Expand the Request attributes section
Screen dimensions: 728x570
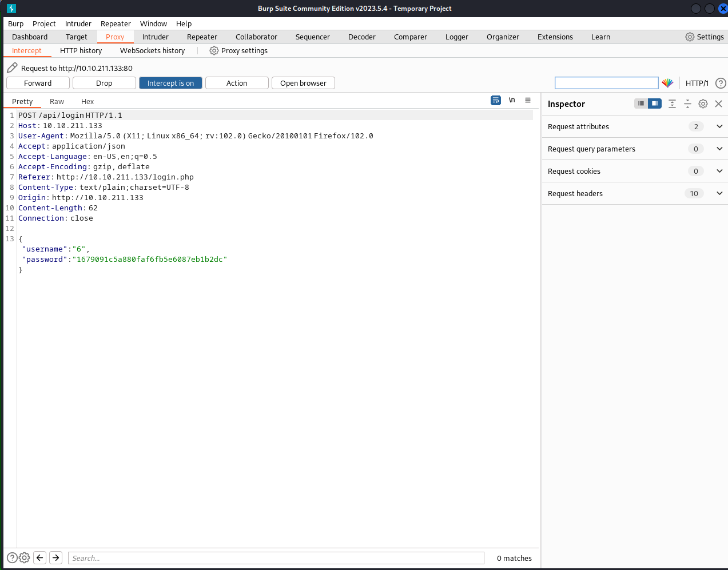point(719,126)
